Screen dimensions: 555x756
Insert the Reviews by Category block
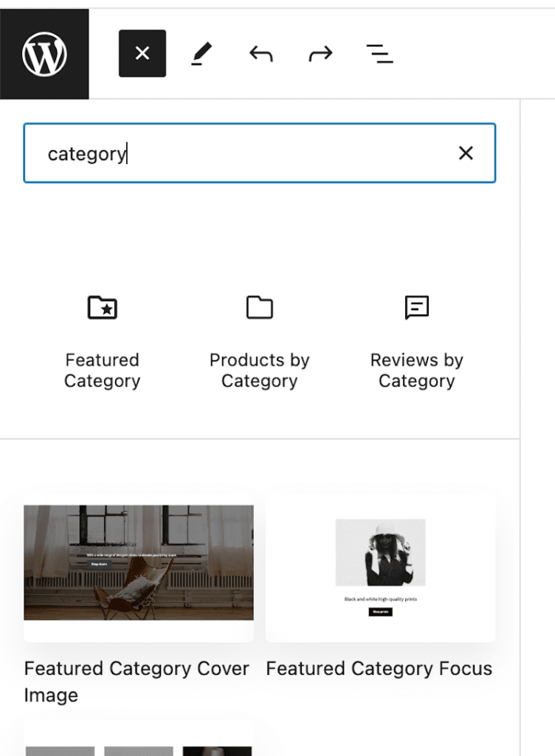point(417,343)
